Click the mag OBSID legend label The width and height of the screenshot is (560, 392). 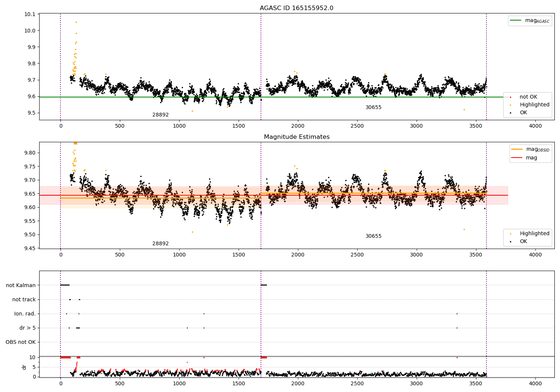(x=538, y=149)
